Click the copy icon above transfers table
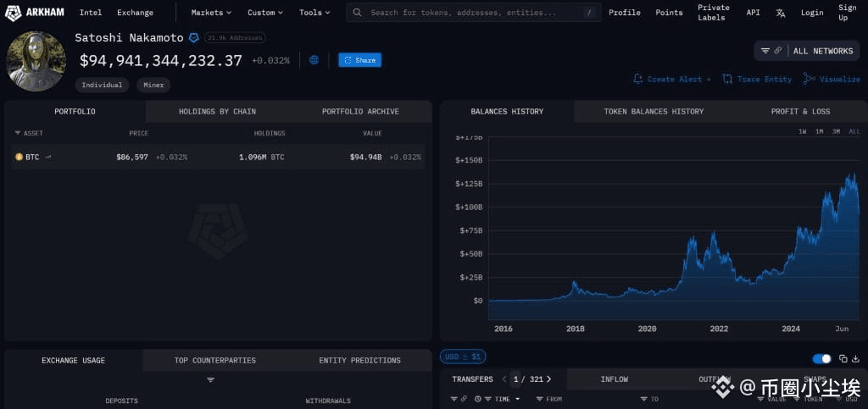This screenshot has height=409, width=868. (843, 358)
